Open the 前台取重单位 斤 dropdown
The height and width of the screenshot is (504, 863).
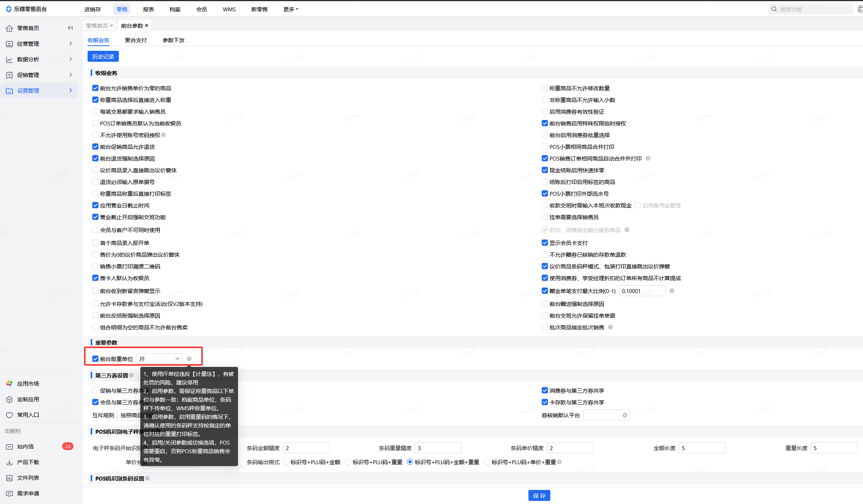159,359
